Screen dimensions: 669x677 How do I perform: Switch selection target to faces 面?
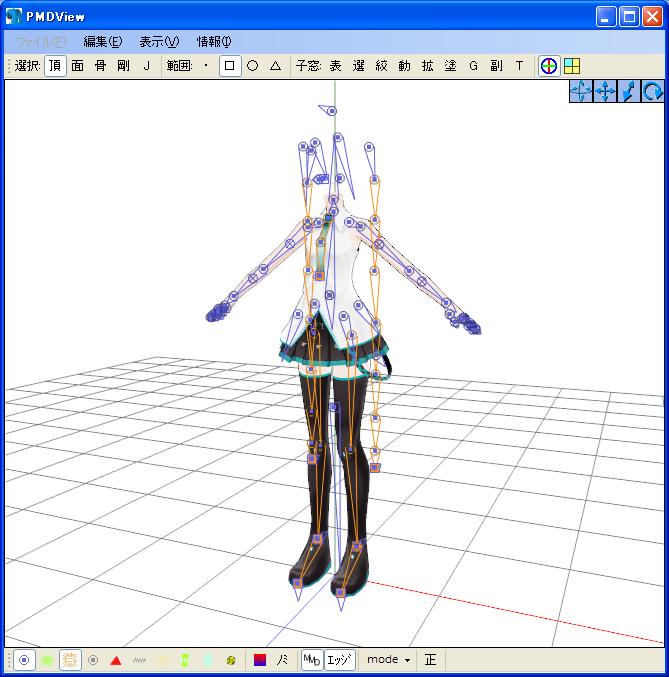point(78,66)
